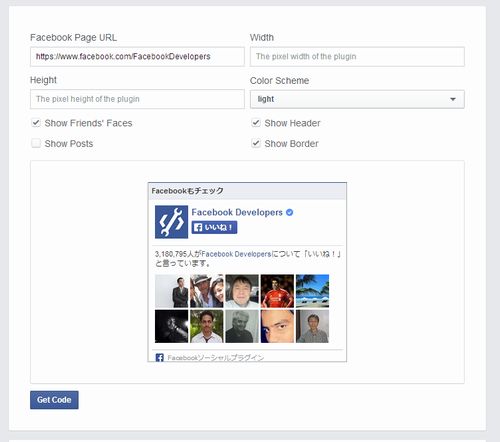Click the Facebook Developers link in the likes text
The width and height of the screenshot is (500, 442).
[x=236, y=254]
